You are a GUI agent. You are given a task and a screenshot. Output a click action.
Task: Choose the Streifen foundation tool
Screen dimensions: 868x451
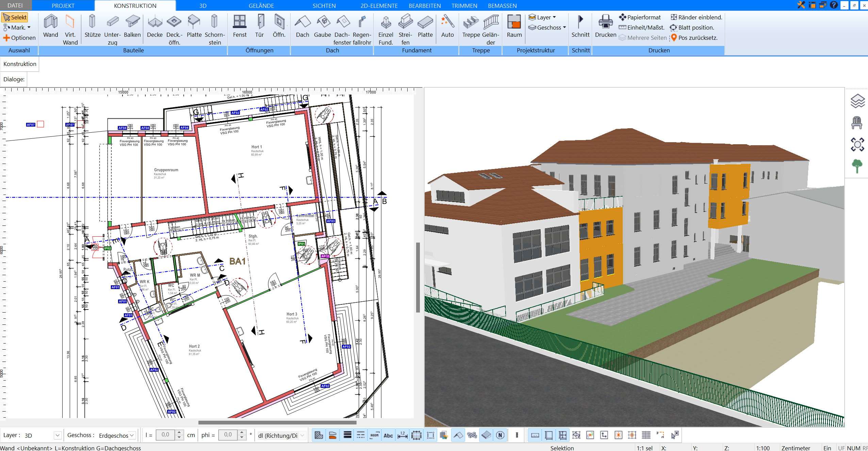tap(405, 30)
